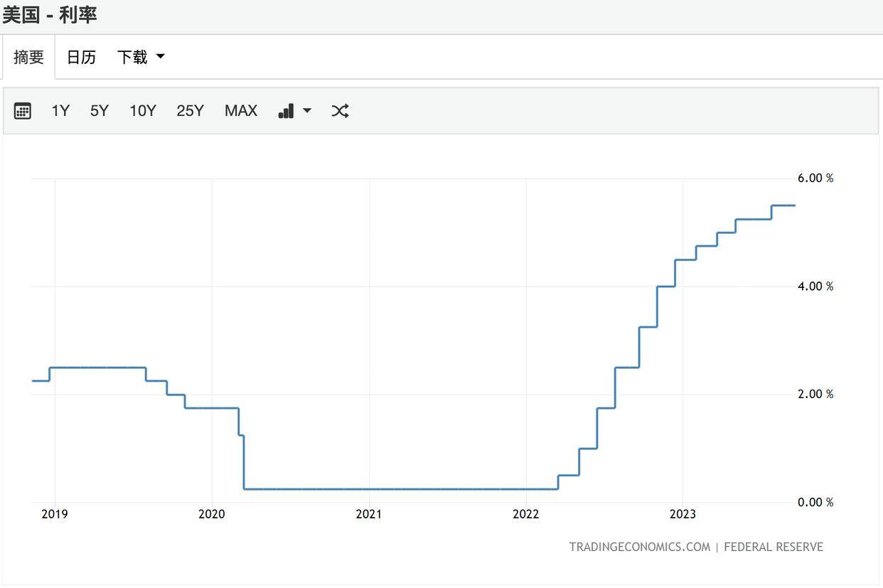Open the 下载 dropdown menu

pos(141,57)
